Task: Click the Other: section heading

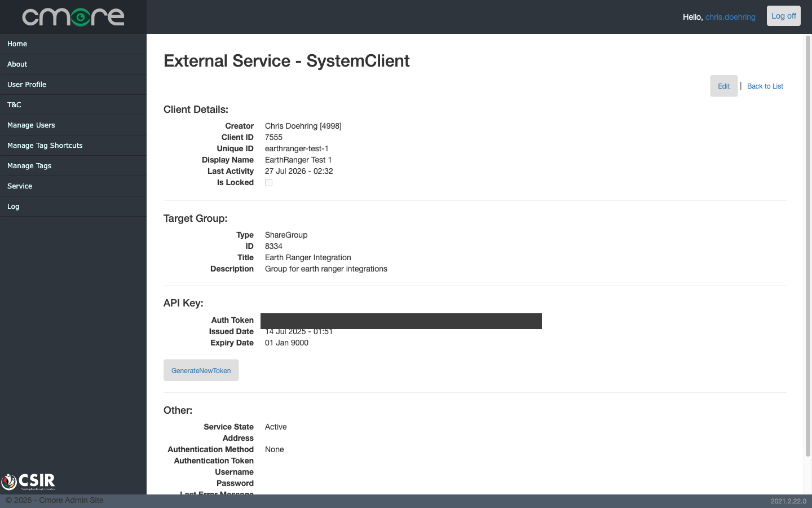Action: 178,410
